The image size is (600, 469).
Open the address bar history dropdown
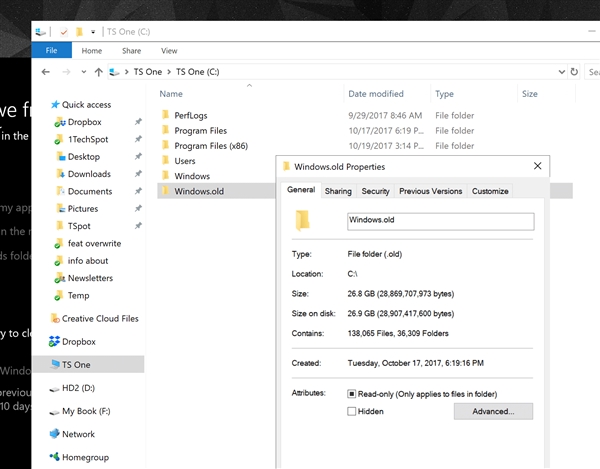pyautogui.click(x=559, y=72)
